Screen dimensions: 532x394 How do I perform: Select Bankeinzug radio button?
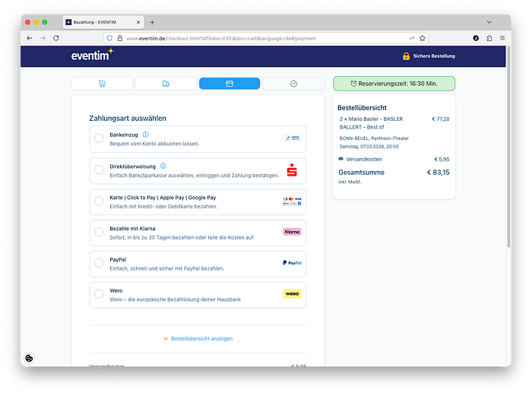(x=99, y=138)
